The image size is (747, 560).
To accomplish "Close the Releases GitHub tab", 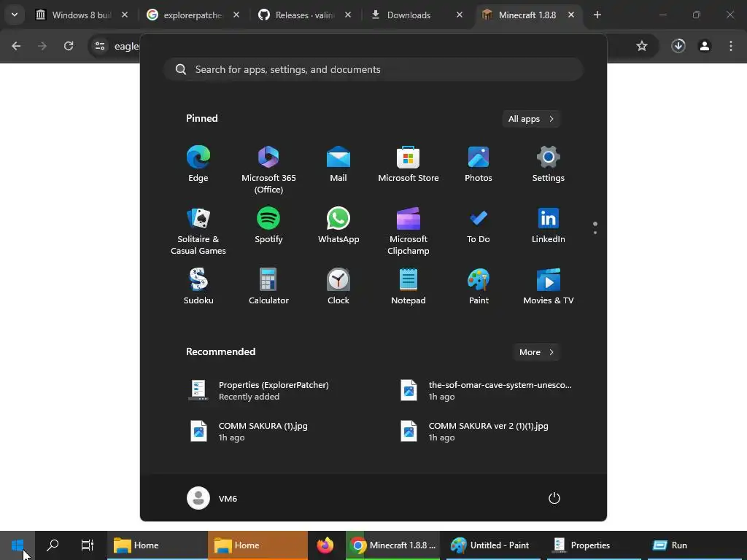I will (x=348, y=15).
